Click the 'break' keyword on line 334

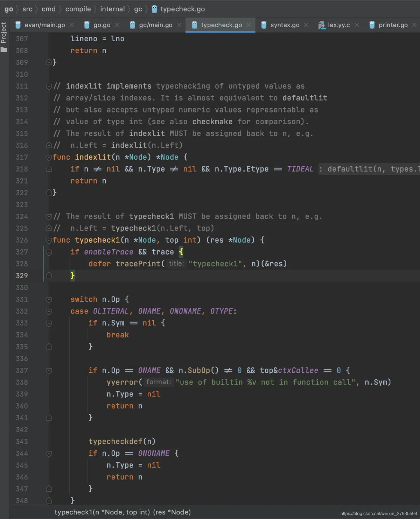(x=118, y=335)
